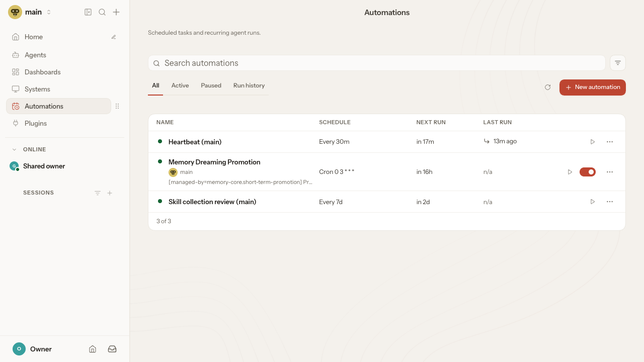
Task: Open search from sidebar header icon
Action: tap(102, 12)
